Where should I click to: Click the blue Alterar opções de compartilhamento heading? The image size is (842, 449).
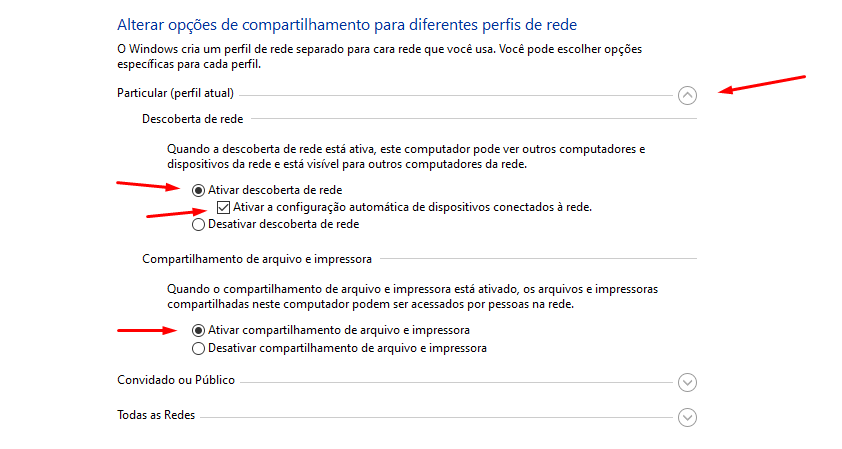(x=347, y=25)
